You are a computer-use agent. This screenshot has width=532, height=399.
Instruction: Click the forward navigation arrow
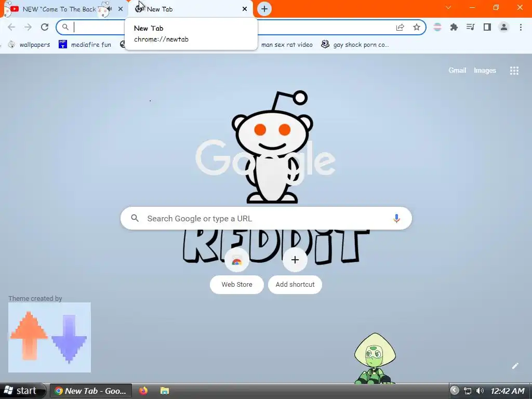[28, 27]
